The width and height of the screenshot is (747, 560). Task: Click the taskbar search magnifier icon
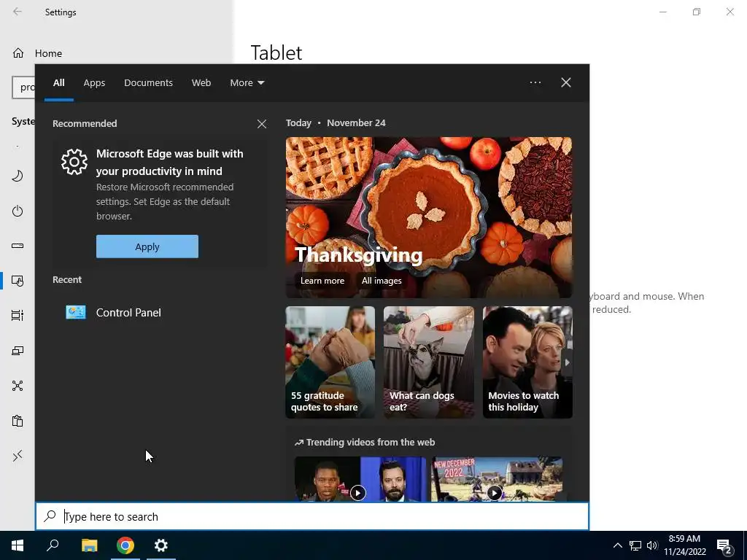tap(53, 545)
